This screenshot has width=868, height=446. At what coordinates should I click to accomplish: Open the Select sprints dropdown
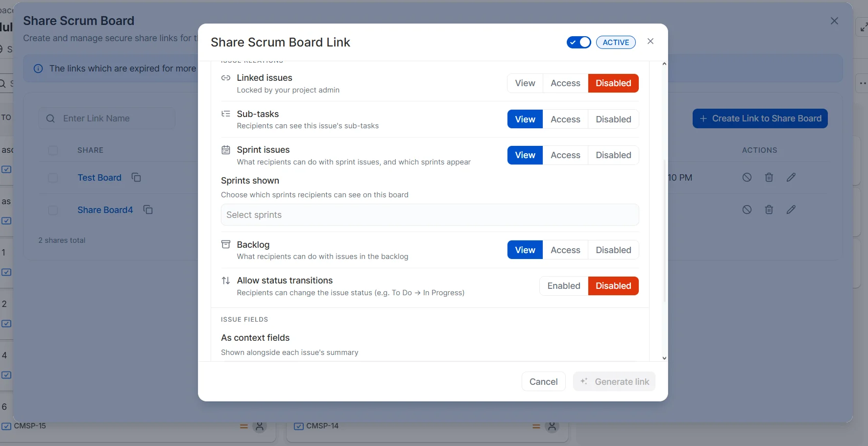(430, 215)
